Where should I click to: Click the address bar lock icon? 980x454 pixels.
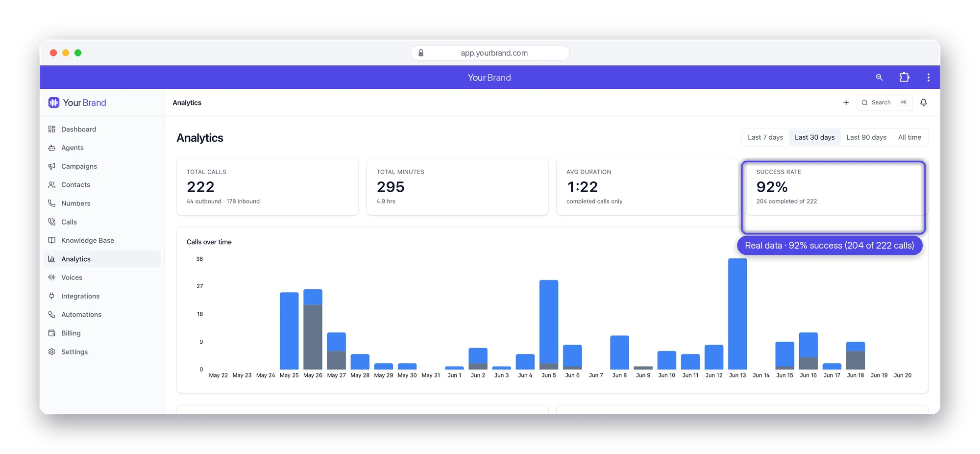coord(421,53)
